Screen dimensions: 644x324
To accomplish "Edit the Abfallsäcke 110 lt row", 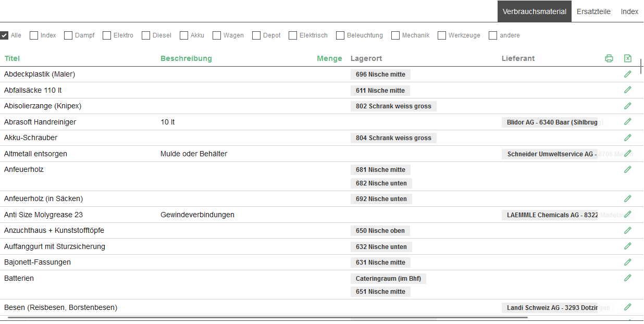I will (627, 90).
